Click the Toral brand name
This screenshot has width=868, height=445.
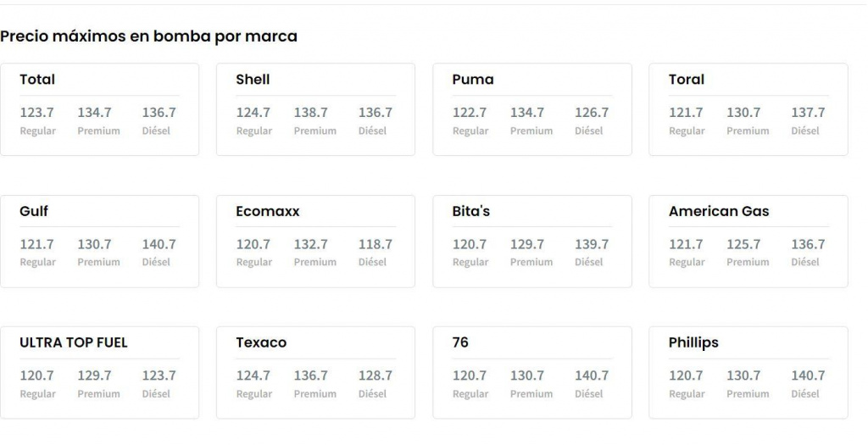(x=687, y=80)
